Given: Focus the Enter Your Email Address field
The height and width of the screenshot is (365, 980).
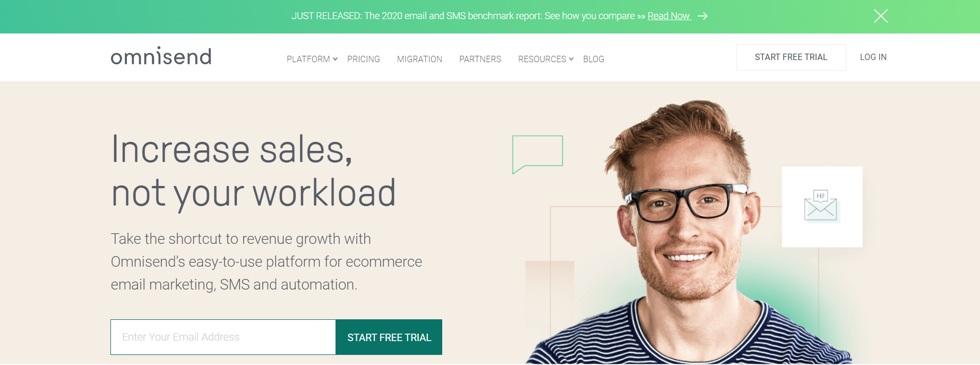Looking at the screenshot, I should [223, 337].
